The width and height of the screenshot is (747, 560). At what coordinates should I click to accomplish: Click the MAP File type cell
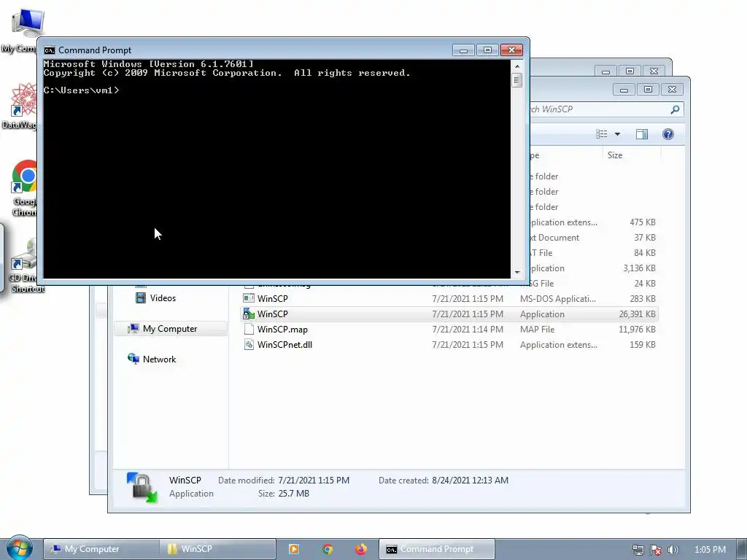coord(537,329)
